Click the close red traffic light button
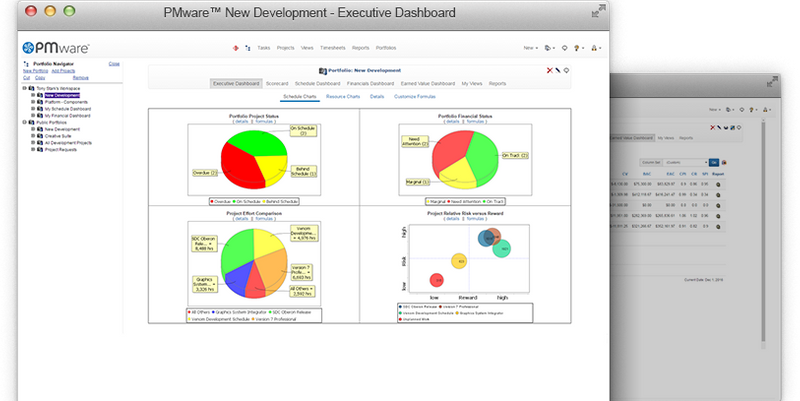800x401 pixels. click(x=31, y=11)
